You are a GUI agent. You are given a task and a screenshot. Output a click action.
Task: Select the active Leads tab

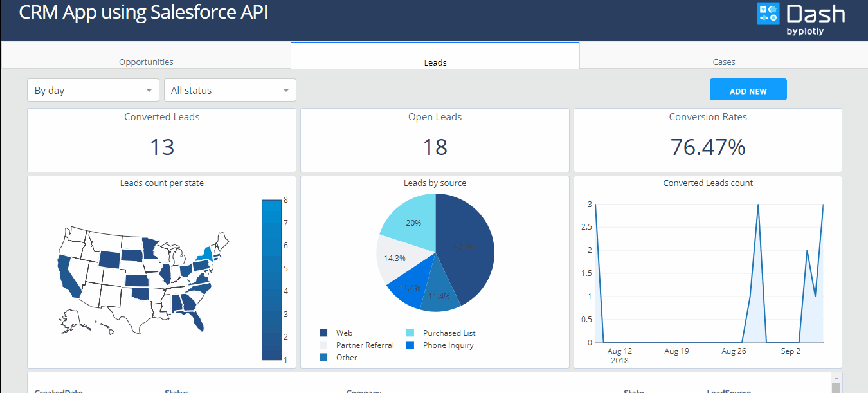pos(435,62)
